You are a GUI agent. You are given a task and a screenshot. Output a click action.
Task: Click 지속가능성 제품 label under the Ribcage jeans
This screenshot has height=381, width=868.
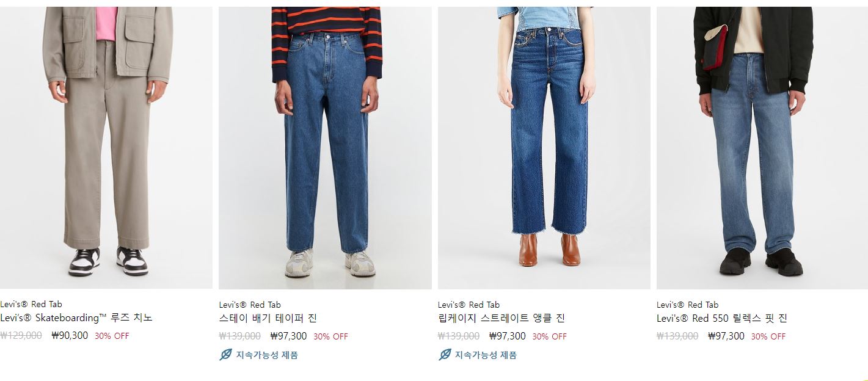[x=486, y=355]
